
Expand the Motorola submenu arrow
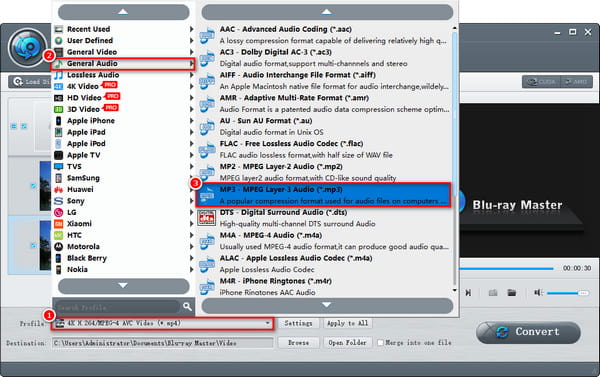(191, 247)
